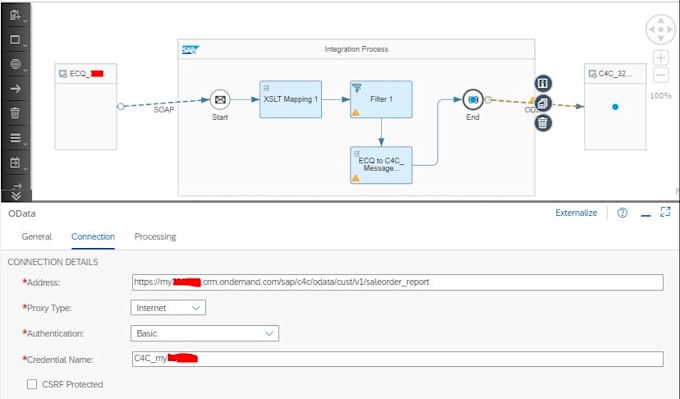
Task: Open the Call palette icon
Action: 15,163
